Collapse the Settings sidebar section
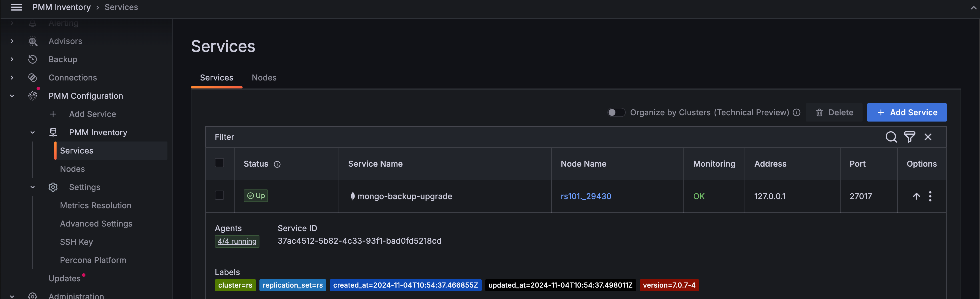Screen dimensions: 980x299 [x=32, y=187]
